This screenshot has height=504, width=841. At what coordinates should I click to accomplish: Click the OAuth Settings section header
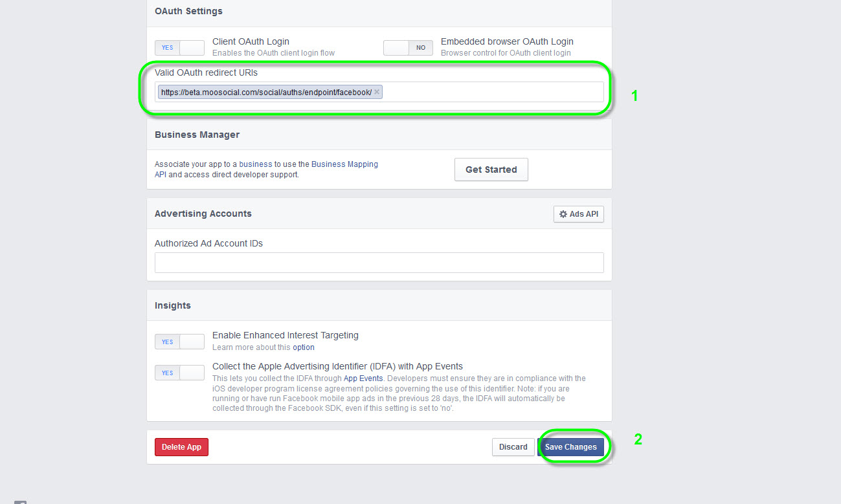pos(188,11)
